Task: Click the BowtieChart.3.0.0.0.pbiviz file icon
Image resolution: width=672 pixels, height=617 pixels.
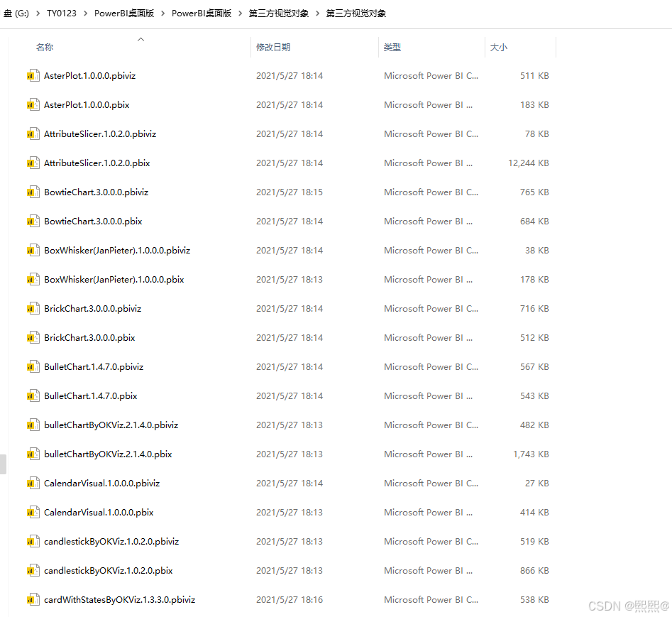Action: [33, 192]
